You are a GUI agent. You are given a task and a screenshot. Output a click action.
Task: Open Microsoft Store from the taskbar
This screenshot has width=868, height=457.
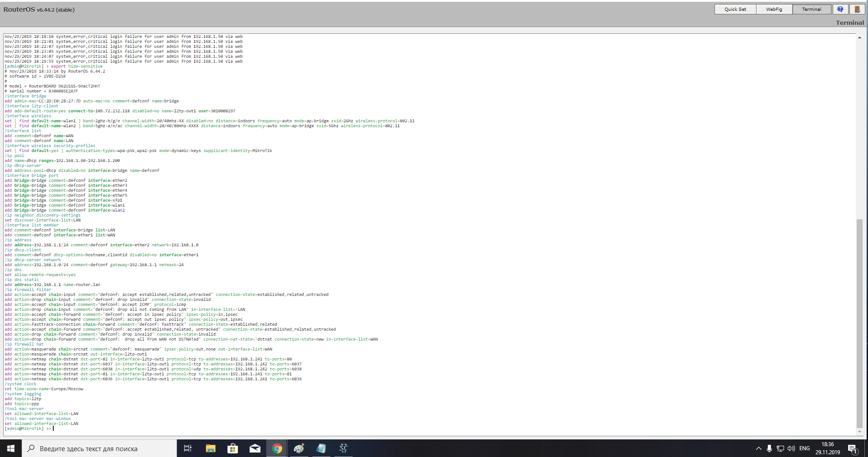232,448
